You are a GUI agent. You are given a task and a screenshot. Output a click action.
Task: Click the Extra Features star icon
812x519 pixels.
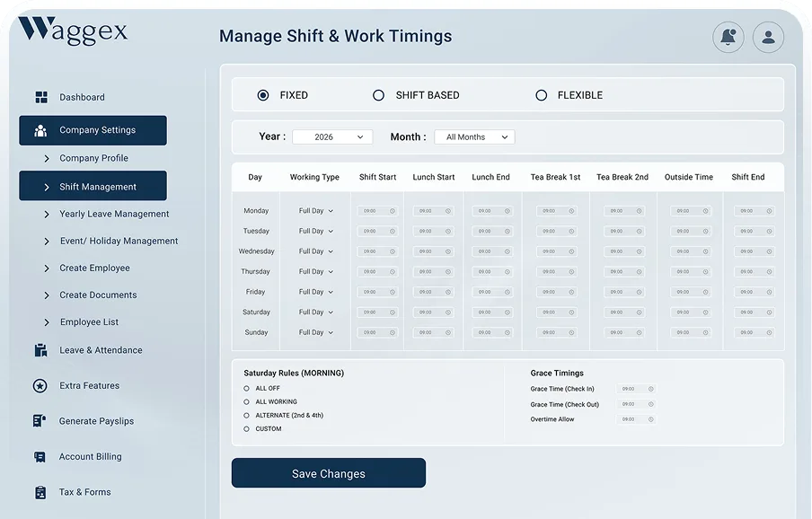[x=40, y=385]
